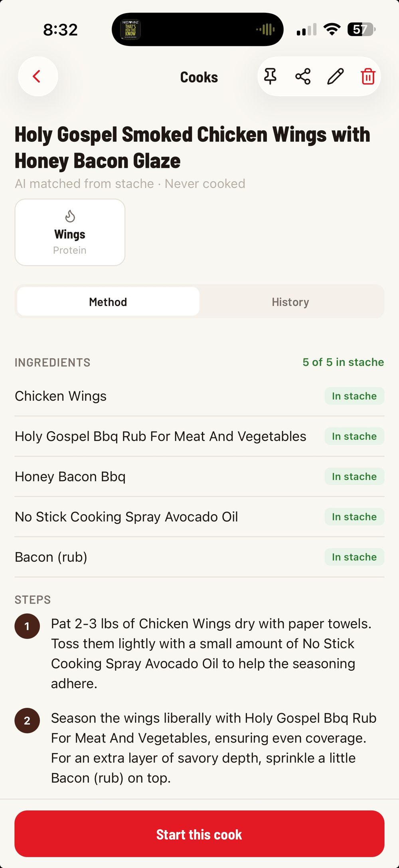The height and width of the screenshot is (868, 399).
Task: Tap the flame icon on Wings card
Action: (70, 216)
